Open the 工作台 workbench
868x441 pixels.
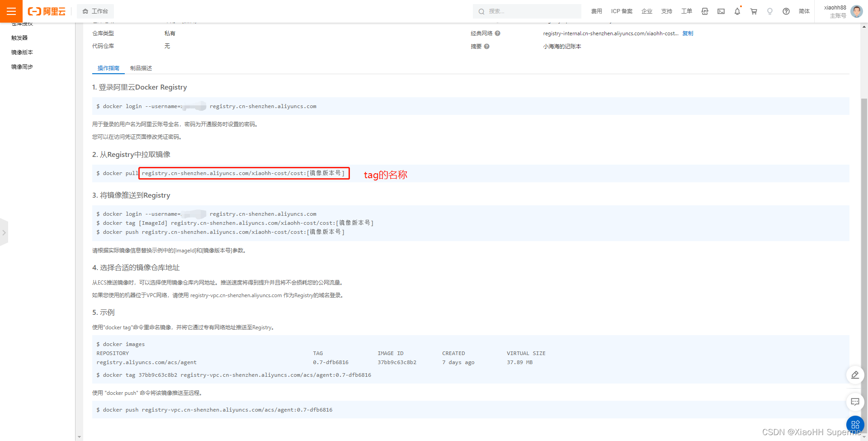point(95,11)
